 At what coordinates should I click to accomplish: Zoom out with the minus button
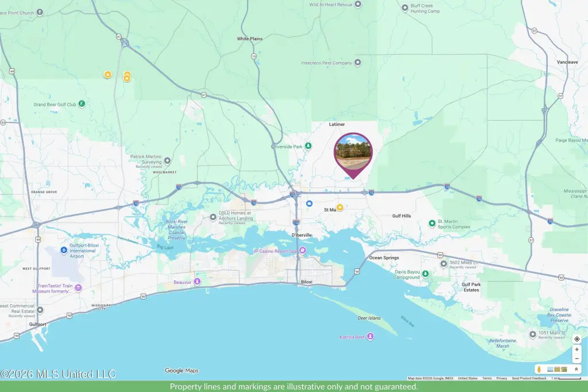(x=577, y=359)
